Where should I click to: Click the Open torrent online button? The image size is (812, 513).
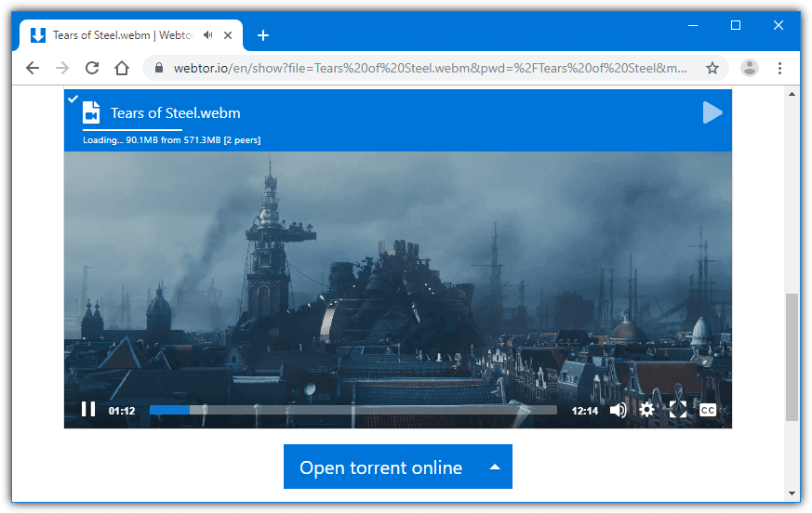[398, 467]
